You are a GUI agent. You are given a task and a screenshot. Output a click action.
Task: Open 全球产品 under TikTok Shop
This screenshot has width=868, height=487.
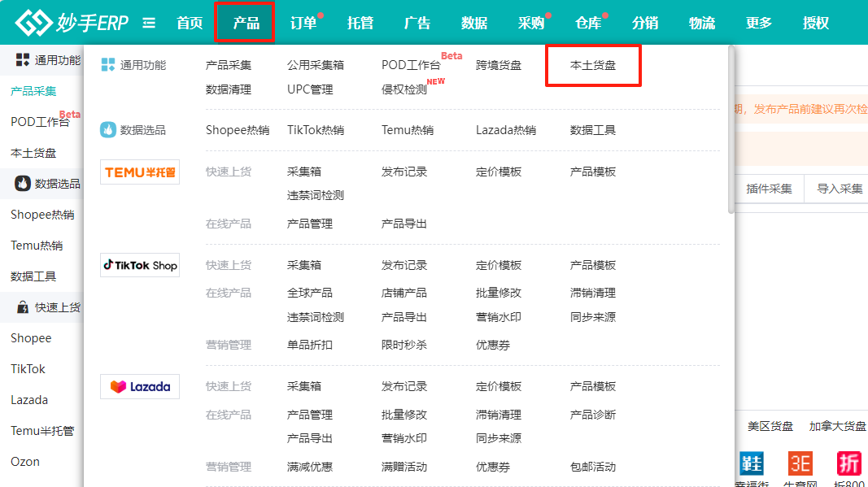pyautogui.click(x=310, y=293)
